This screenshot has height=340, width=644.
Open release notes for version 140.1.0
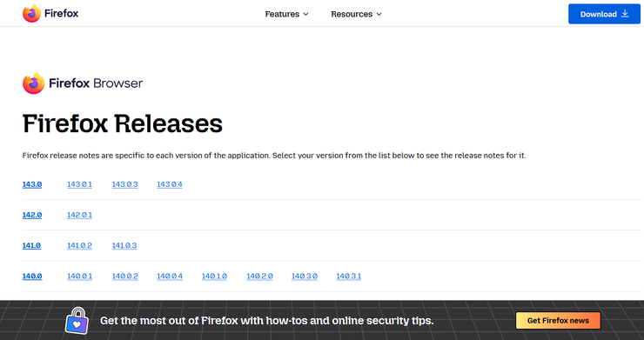(214, 277)
